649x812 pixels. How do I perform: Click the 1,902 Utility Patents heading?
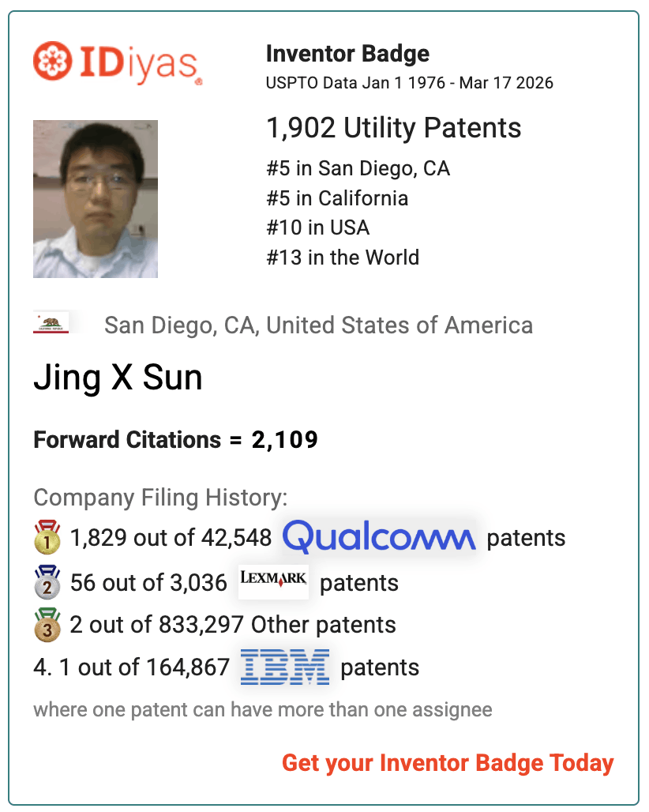(x=393, y=127)
